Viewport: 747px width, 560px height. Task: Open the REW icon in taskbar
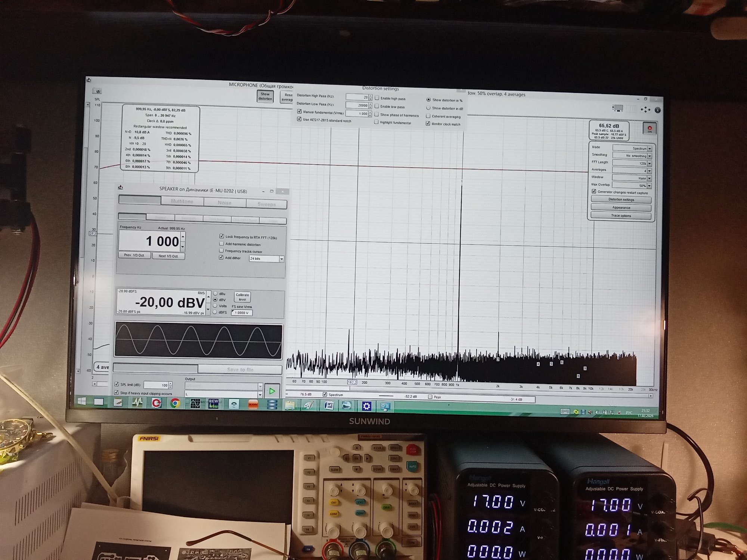point(213,403)
